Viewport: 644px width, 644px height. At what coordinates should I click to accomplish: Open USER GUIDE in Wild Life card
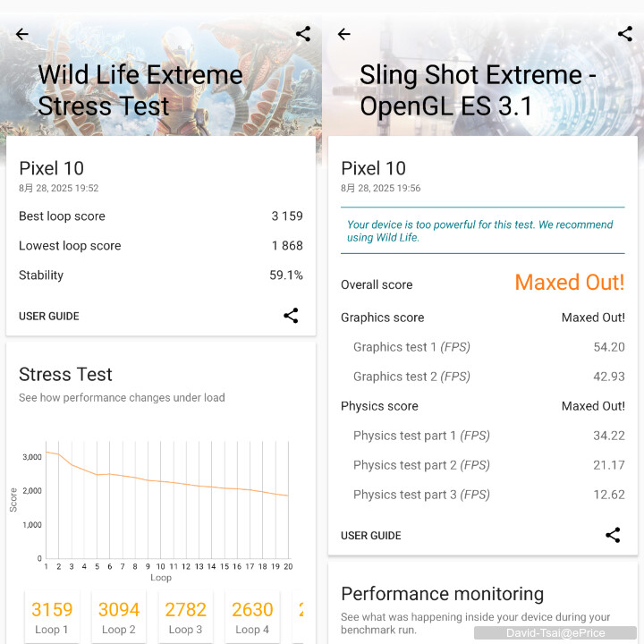click(49, 317)
